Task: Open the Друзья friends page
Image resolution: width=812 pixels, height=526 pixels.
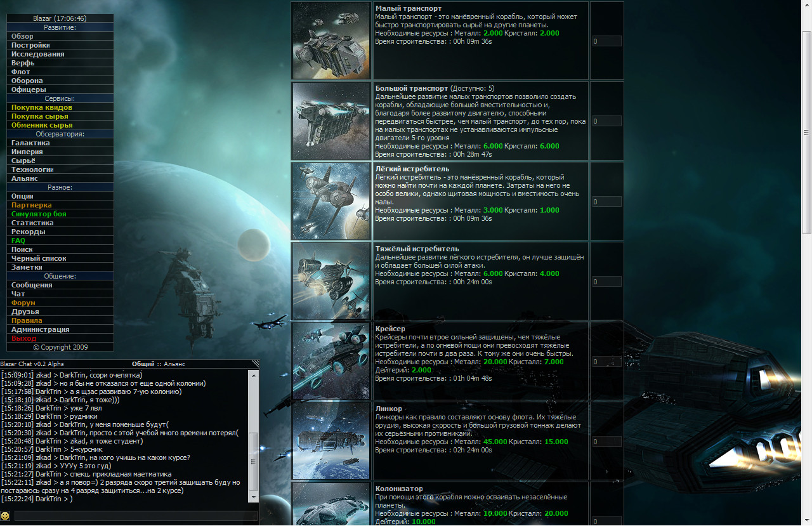Action: (x=25, y=312)
